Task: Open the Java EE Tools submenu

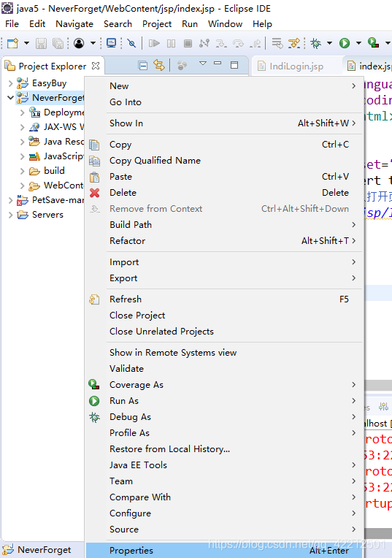Action: 225,465
